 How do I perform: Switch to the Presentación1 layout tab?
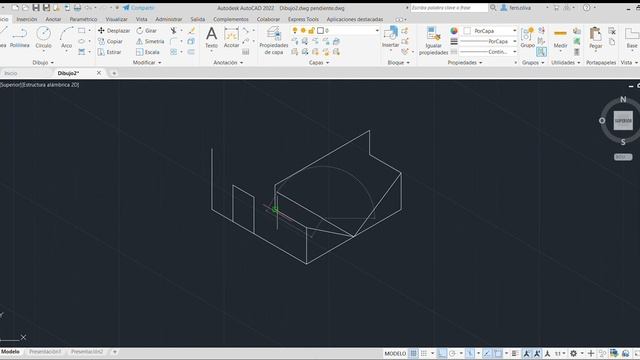[x=45, y=351]
